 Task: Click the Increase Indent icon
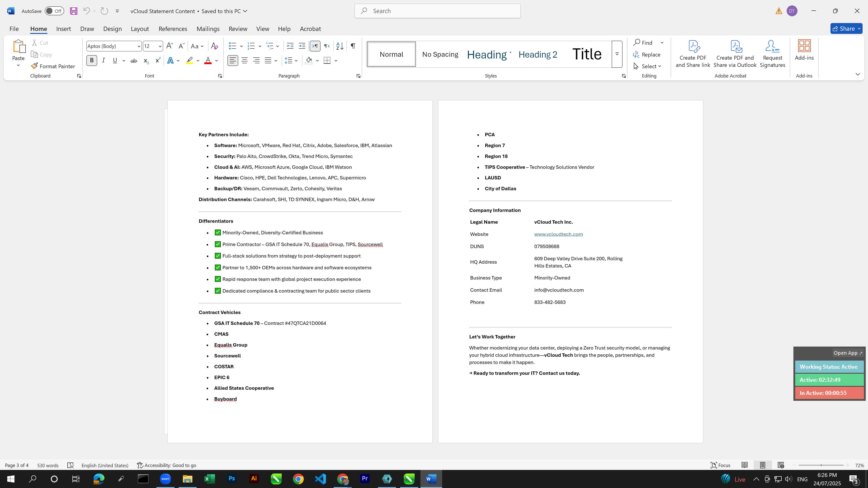(302, 46)
